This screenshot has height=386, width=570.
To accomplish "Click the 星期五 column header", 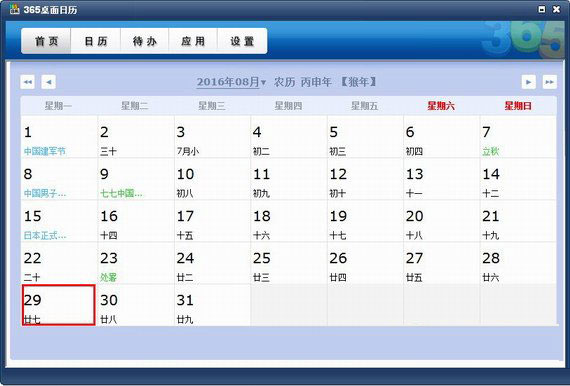I will click(x=365, y=106).
